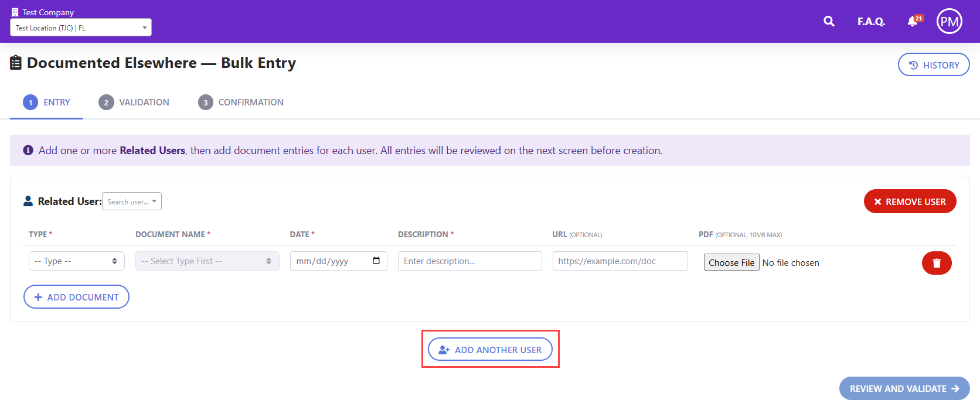Click the History button

click(934, 65)
